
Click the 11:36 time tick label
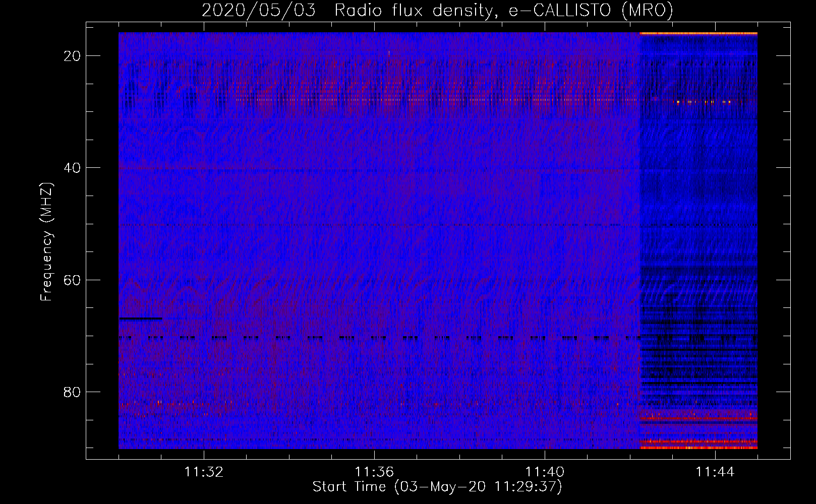374,472
